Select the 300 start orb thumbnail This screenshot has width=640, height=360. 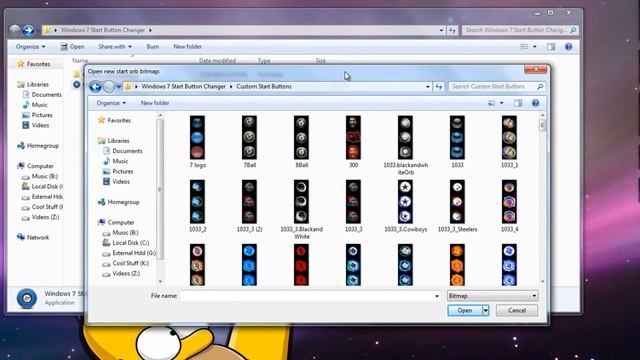(353, 138)
